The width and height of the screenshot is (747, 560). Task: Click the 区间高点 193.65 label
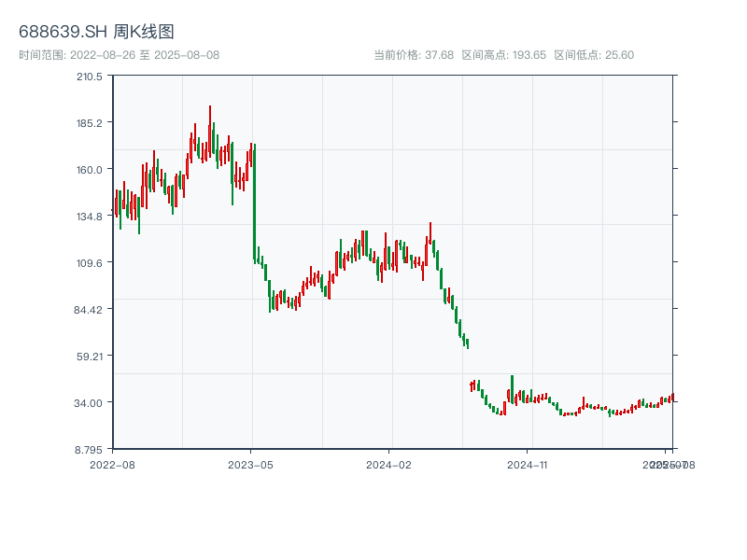[x=503, y=55]
